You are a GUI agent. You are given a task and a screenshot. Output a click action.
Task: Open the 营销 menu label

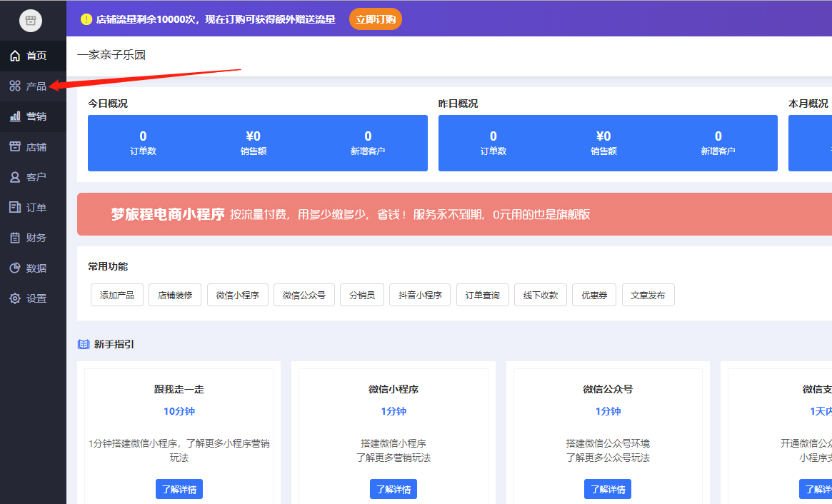(x=36, y=116)
